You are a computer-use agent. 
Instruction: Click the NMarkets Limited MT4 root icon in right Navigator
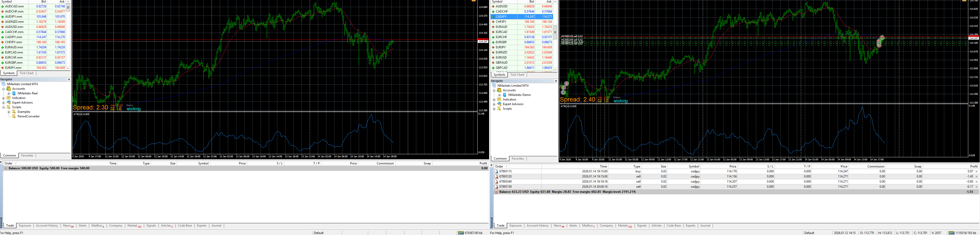[494, 86]
